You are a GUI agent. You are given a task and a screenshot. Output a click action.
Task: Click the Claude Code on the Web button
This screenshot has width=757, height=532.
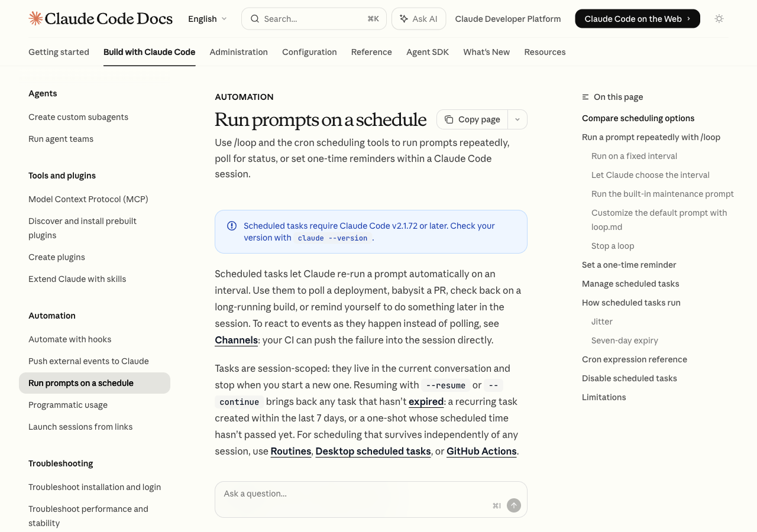coord(638,19)
